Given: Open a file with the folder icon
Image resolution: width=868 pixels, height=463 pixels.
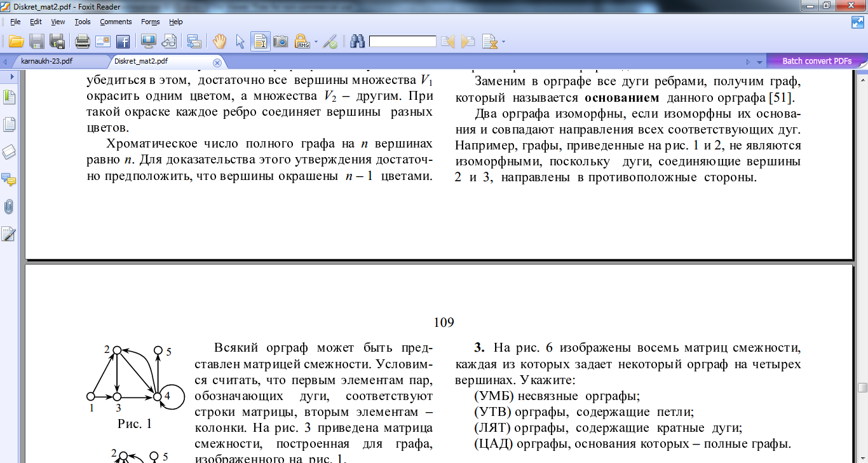Looking at the screenshot, I should [16, 42].
